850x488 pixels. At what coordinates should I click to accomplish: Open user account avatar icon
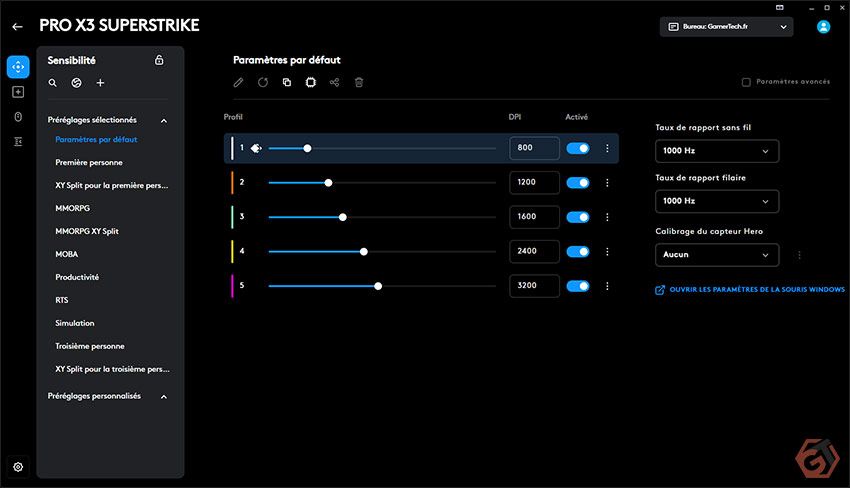pos(823,27)
